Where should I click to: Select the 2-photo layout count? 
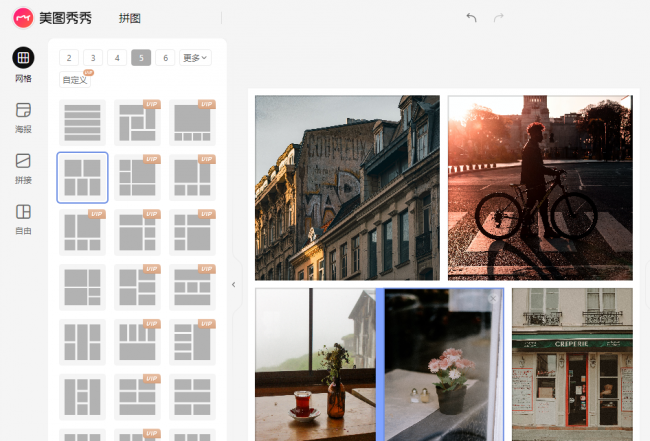tap(69, 58)
